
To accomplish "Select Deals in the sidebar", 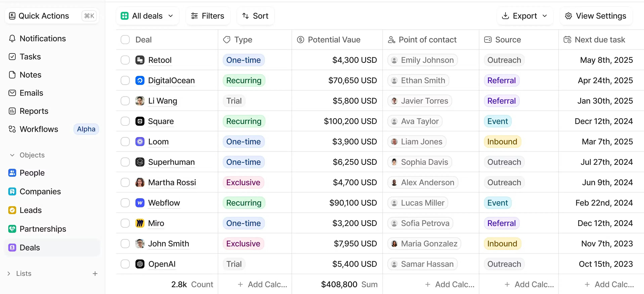I will pyautogui.click(x=30, y=248).
